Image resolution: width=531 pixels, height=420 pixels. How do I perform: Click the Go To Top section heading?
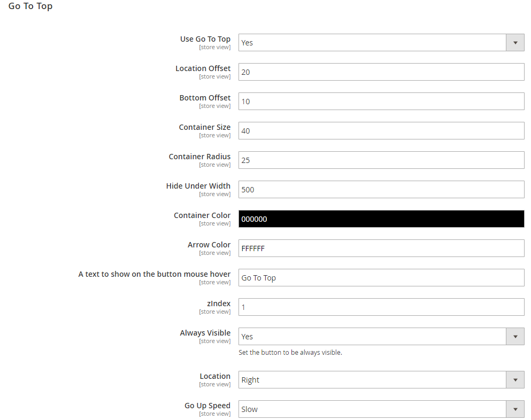30,6
